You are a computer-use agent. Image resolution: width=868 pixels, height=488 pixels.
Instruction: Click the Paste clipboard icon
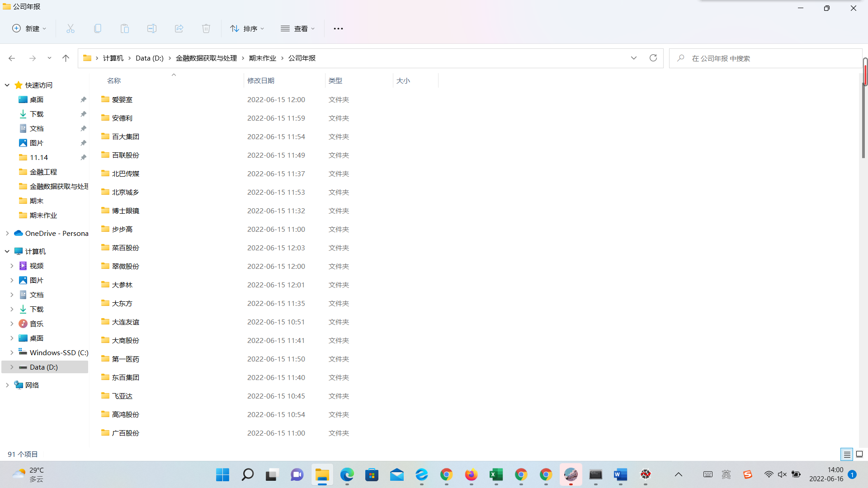click(125, 28)
